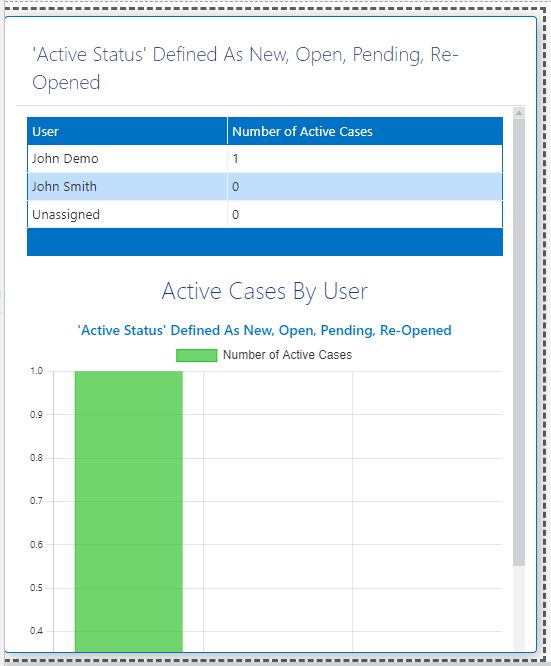Click John Demo's active case count
The image size is (551, 666).
coord(235,159)
